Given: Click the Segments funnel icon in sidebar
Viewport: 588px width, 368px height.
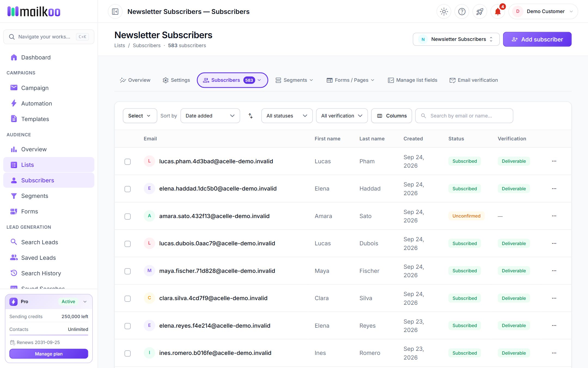Looking at the screenshot, I should [14, 196].
